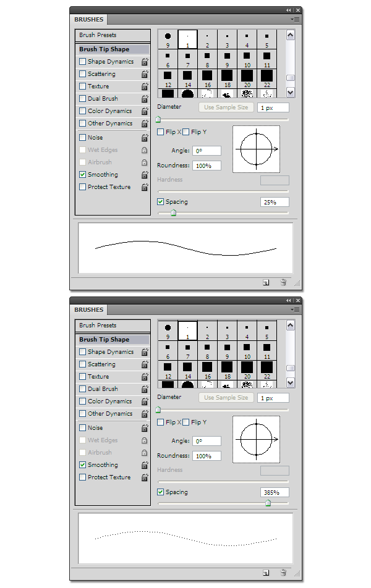
Task: Click the brush list scroll down arrow in the bottom panel
Action: (x=290, y=382)
